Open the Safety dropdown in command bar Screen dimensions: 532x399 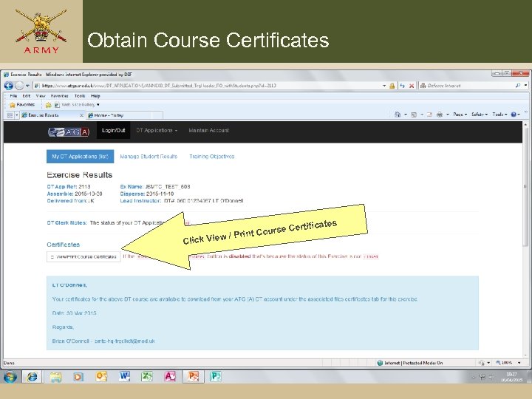tap(480, 115)
